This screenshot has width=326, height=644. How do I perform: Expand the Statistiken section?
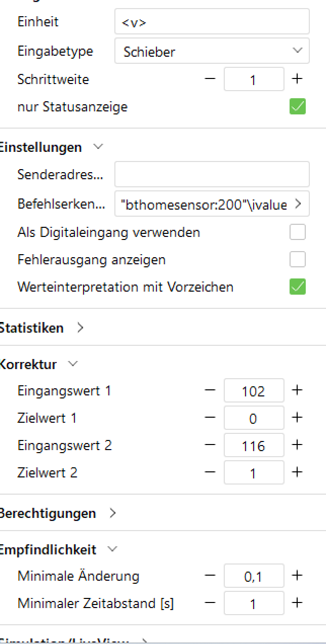pos(80,328)
